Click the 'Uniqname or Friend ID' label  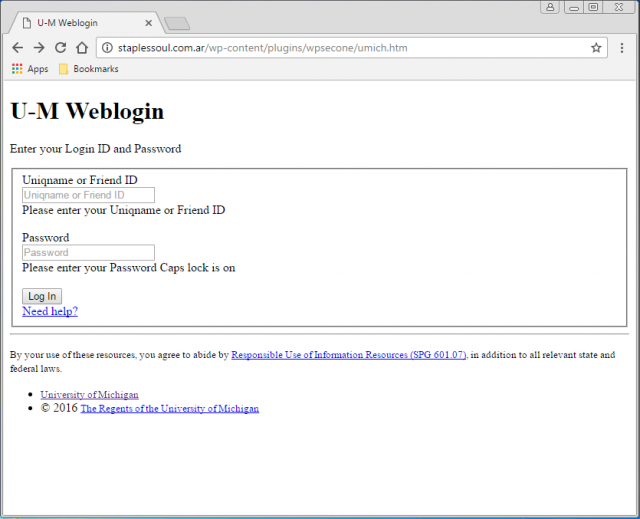coord(80,180)
